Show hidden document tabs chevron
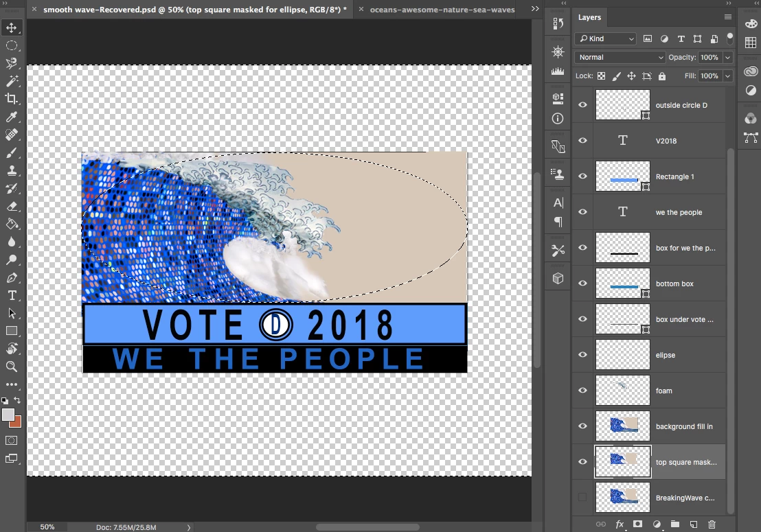Screen dimensions: 761x532 click(x=535, y=9)
